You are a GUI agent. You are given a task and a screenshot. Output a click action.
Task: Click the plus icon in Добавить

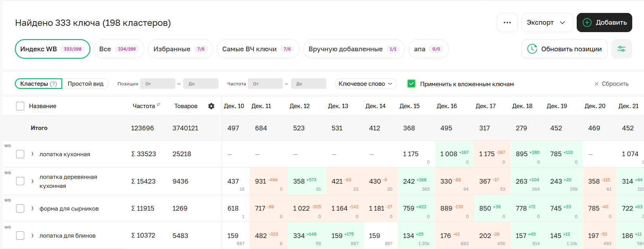click(x=587, y=23)
